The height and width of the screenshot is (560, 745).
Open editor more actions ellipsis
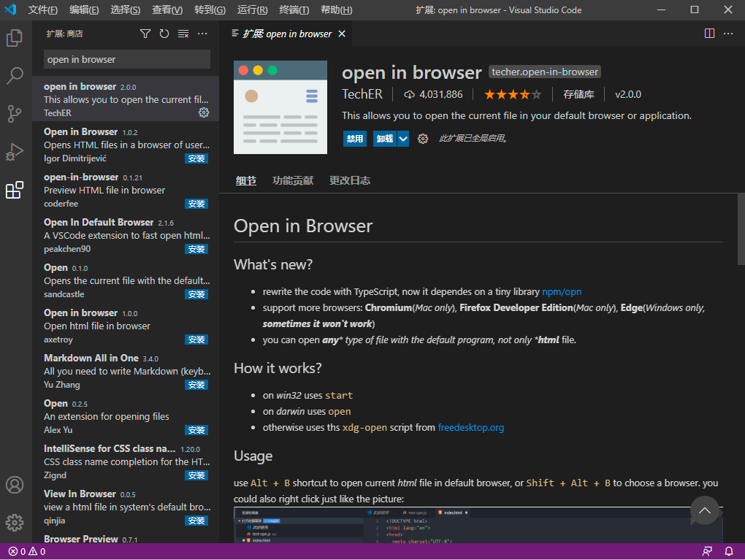tap(728, 34)
